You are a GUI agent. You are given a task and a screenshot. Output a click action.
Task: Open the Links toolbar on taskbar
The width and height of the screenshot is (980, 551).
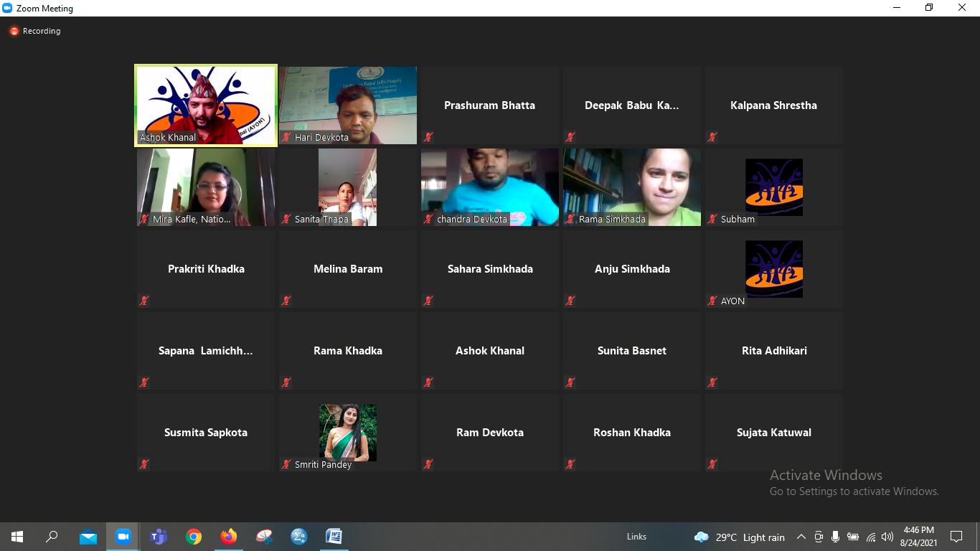(636, 537)
